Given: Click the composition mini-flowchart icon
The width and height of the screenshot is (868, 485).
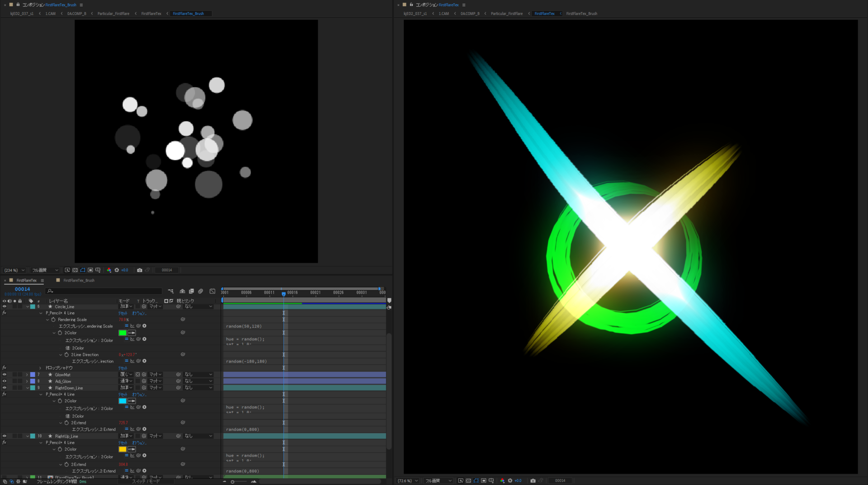Looking at the screenshot, I should point(170,292).
